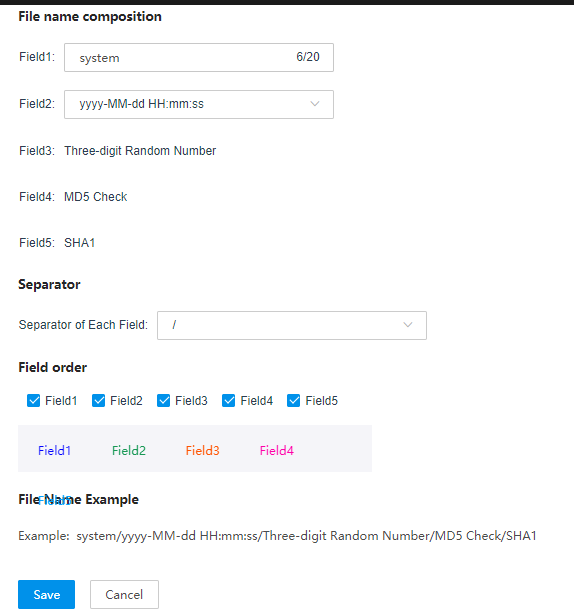Cancel the file name configuration
574x612 pixels.
tap(124, 594)
